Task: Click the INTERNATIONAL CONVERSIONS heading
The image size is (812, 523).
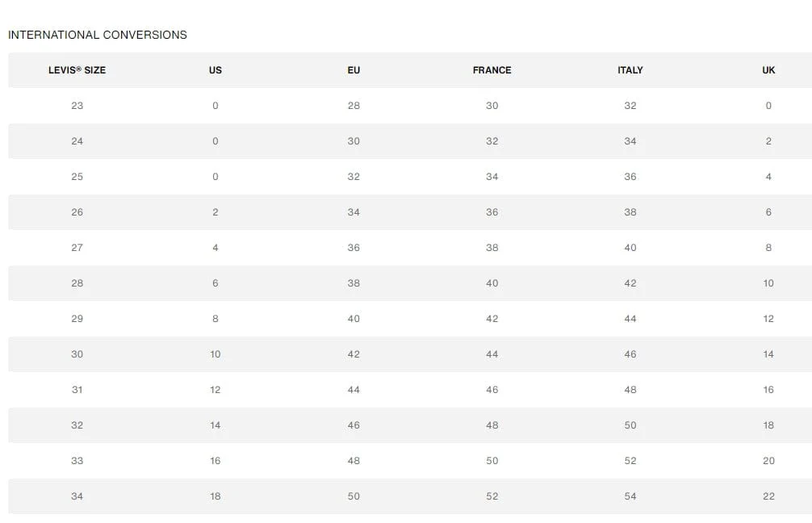Action: click(x=98, y=35)
